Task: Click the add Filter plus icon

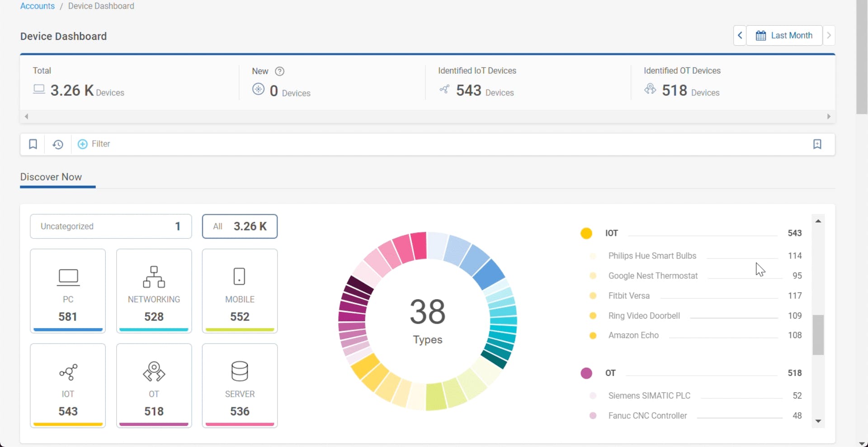Action: 82,144
